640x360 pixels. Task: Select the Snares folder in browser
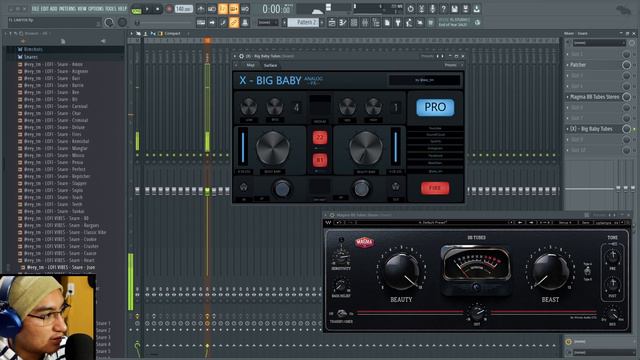click(x=31, y=57)
